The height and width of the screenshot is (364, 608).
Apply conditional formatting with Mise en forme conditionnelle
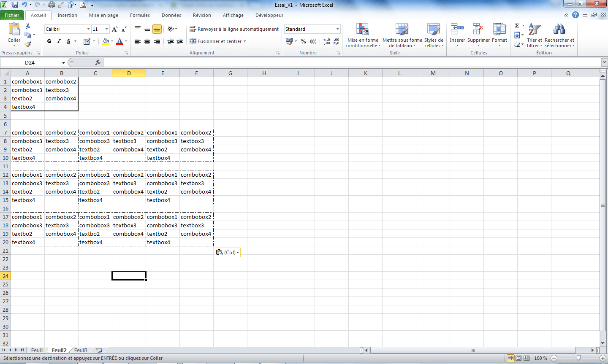(363, 36)
